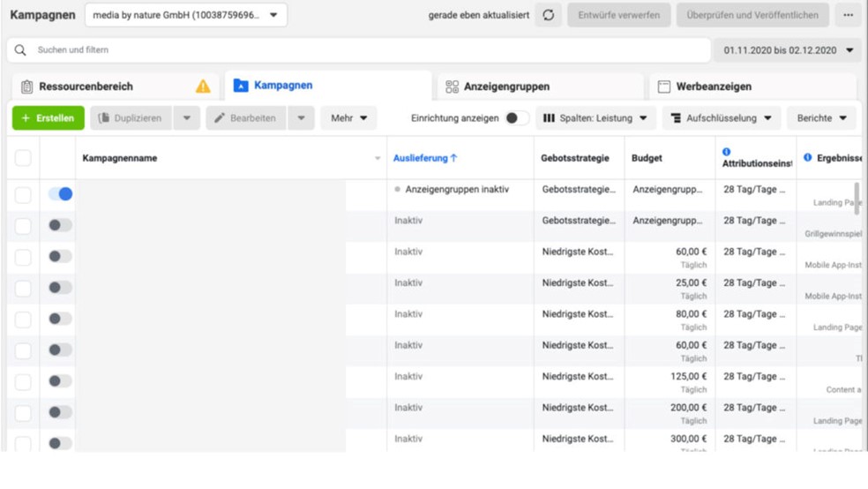Click 'Grillgewinnspiel' result text
868x489 pixels.
pyautogui.click(x=833, y=234)
